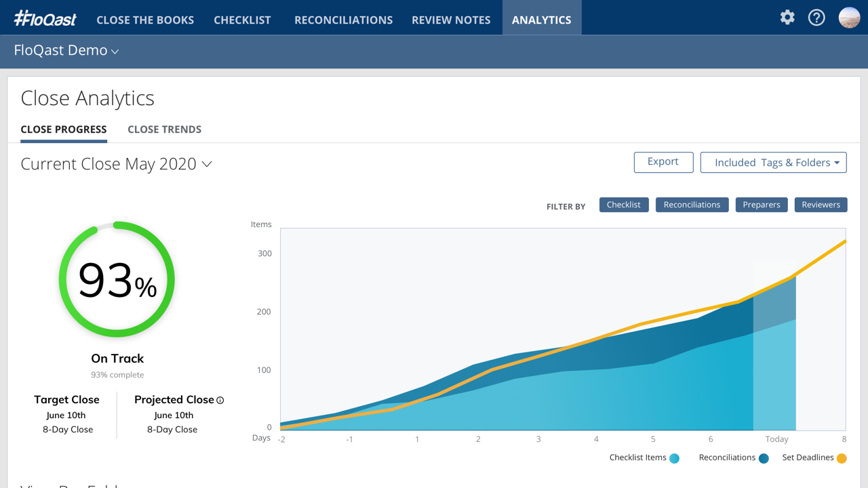This screenshot has width=868, height=488.
Task: Click the 'Set Deadlines' legend label
Action: coord(808,457)
